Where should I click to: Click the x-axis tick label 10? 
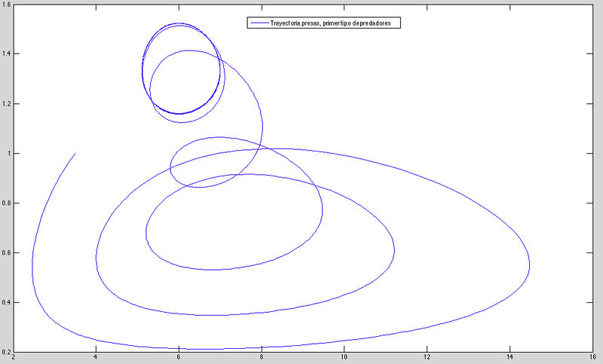pyautogui.click(x=344, y=358)
